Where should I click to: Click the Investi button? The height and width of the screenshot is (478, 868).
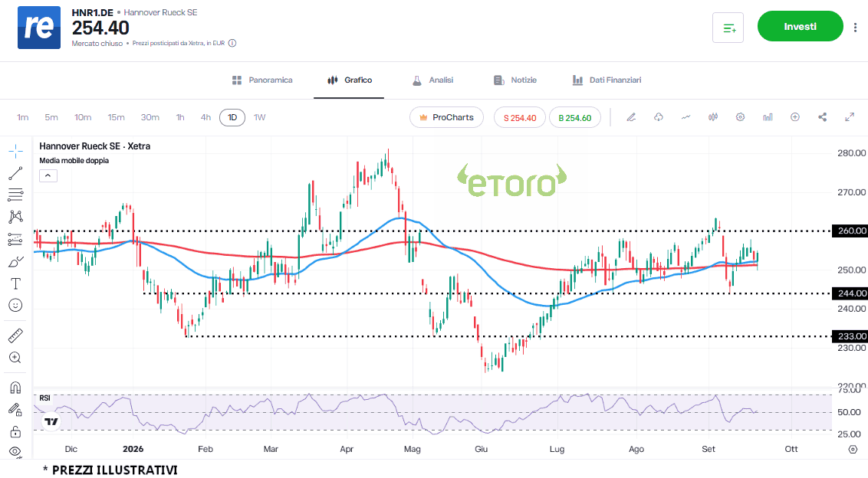click(800, 27)
